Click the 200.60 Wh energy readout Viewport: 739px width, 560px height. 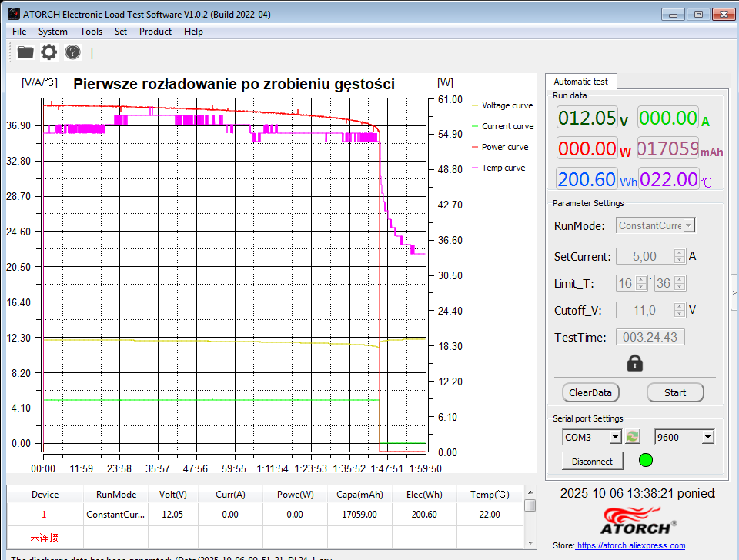point(587,179)
